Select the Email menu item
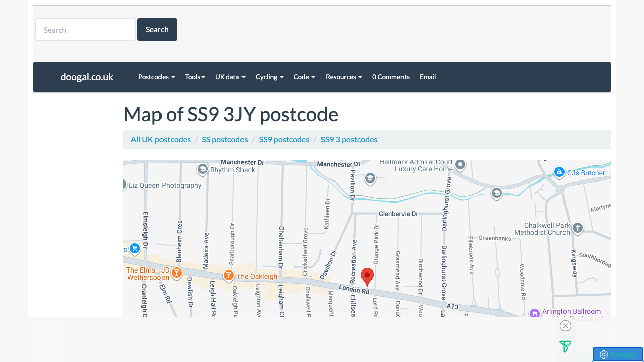The width and height of the screenshot is (644, 362). [x=428, y=77]
